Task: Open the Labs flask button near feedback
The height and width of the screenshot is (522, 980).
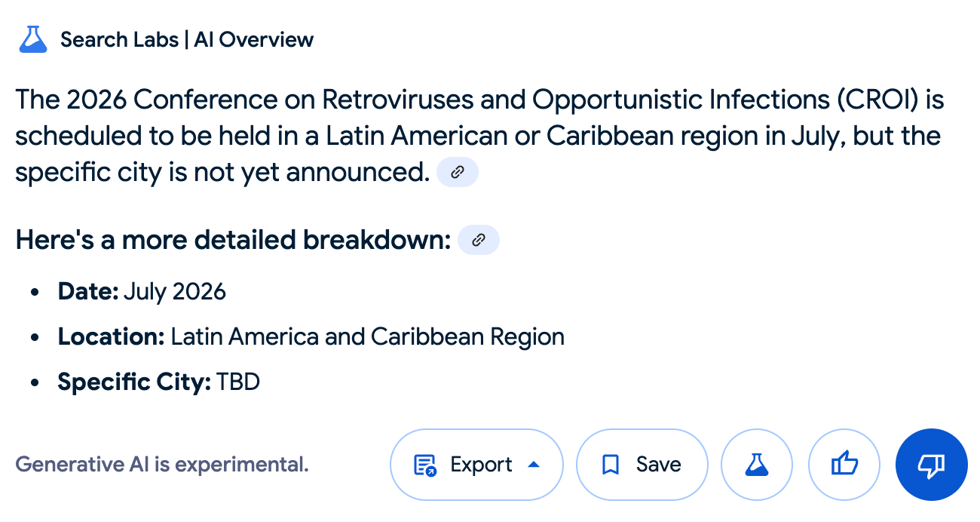Action: click(x=756, y=465)
